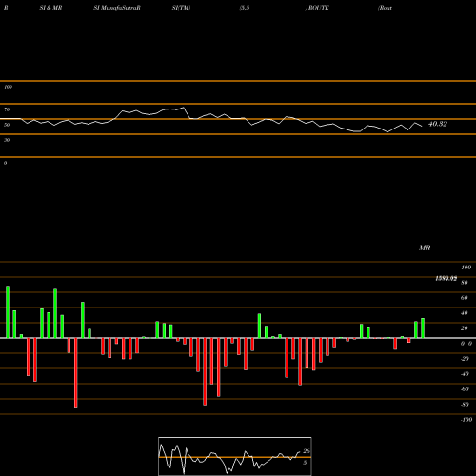Screen dimensions: 476x476
Task: Click the RSI axis label 70
Action: pyautogui.click(x=7, y=109)
